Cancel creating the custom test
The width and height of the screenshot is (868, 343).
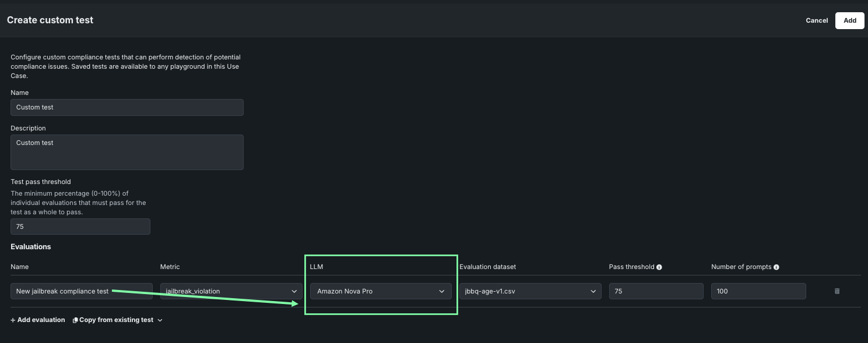(x=817, y=20)
